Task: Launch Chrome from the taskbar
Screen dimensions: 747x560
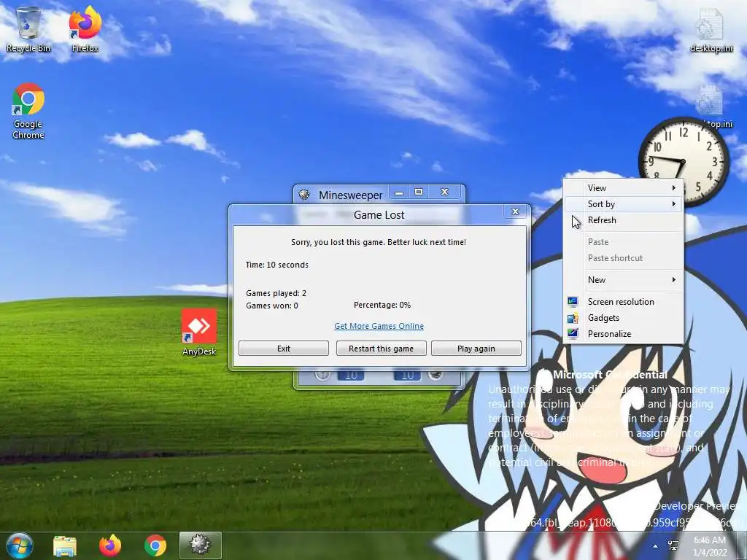Action: click(x=155, y=545)
